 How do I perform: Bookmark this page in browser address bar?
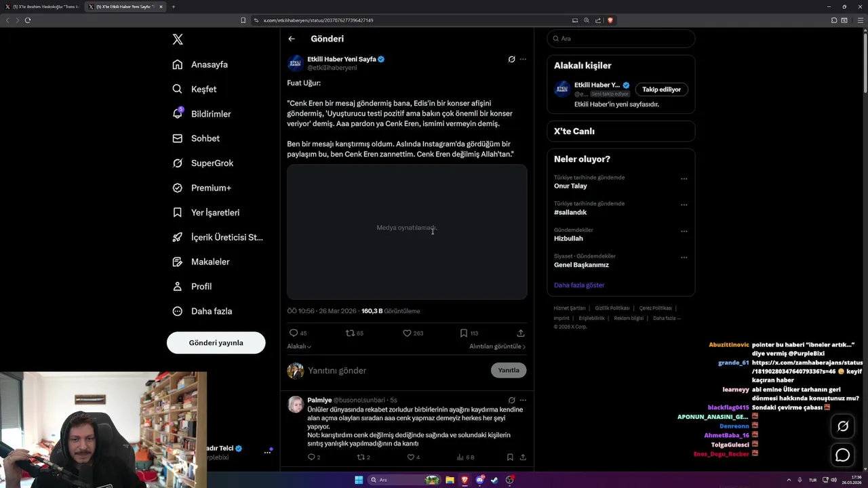(x=243, y=20)
